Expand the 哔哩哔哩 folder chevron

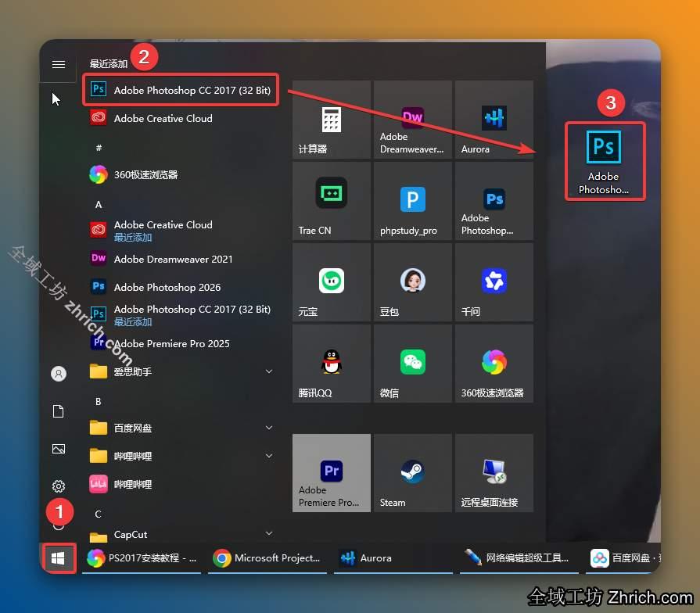(269, 456)
